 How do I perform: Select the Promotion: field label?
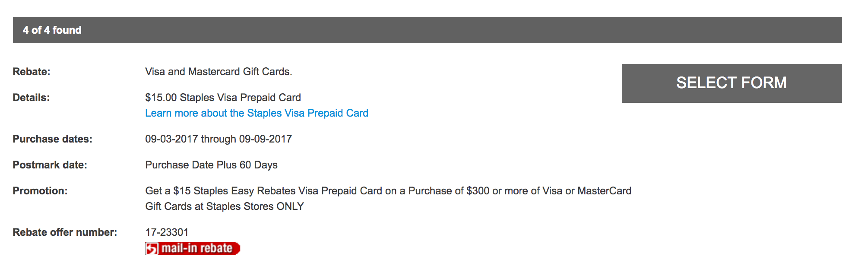40,191
